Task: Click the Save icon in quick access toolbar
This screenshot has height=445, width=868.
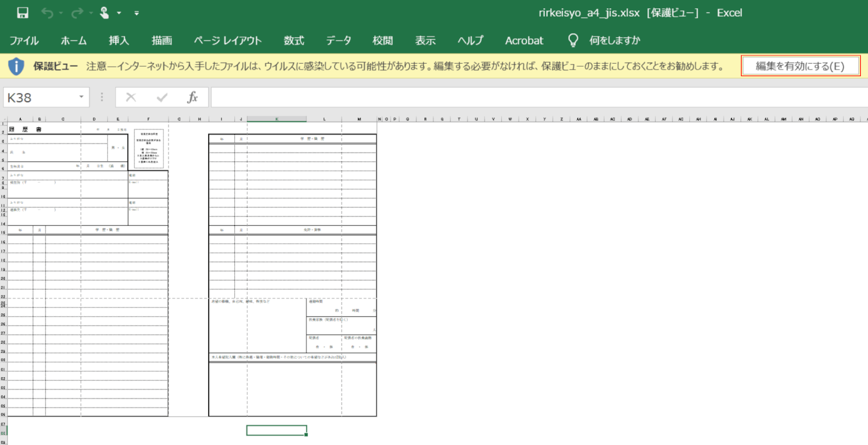Action: tap(23, 13)
